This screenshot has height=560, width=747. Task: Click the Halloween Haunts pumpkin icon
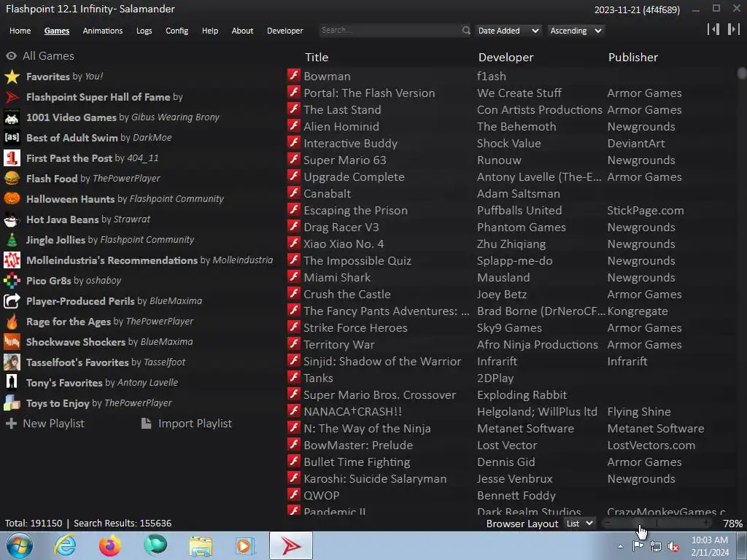tap(12, 198)
